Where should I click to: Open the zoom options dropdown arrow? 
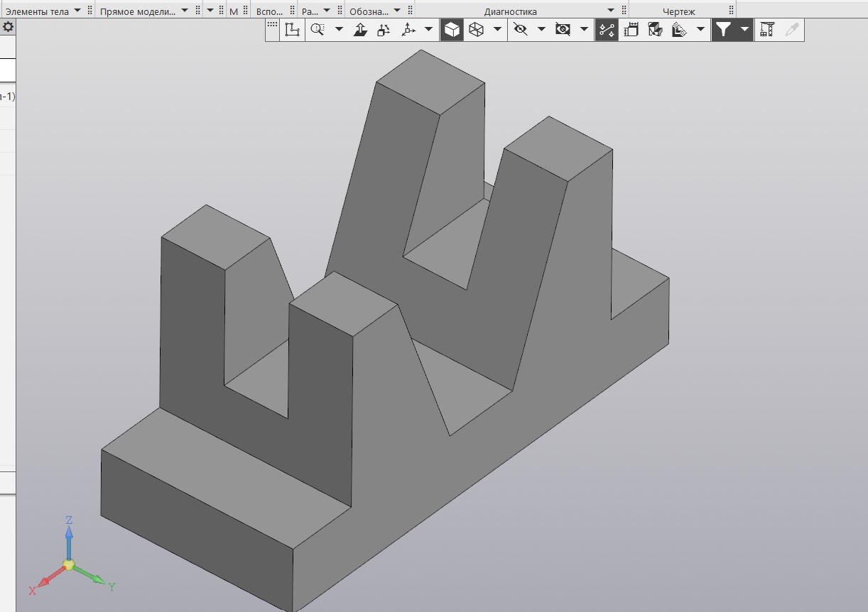point(339,30)
